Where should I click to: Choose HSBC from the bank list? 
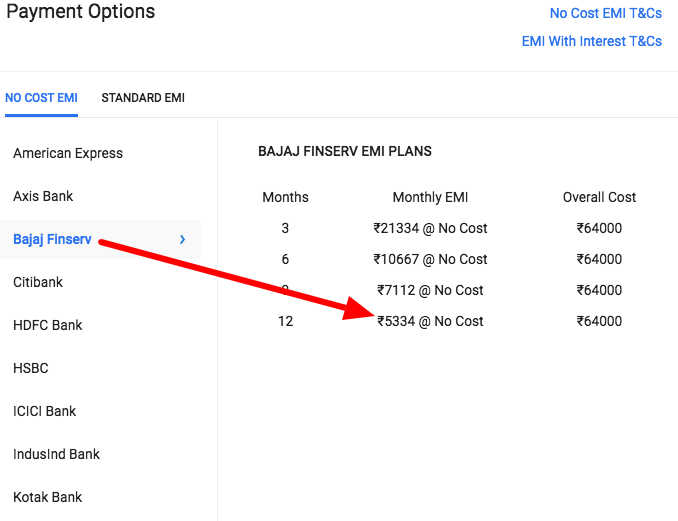30,368
